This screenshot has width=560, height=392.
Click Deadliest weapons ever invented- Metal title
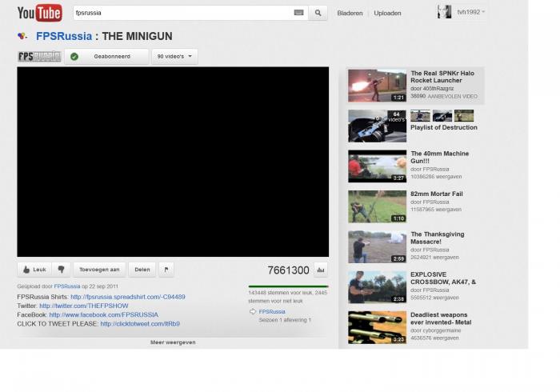point(441,318)
